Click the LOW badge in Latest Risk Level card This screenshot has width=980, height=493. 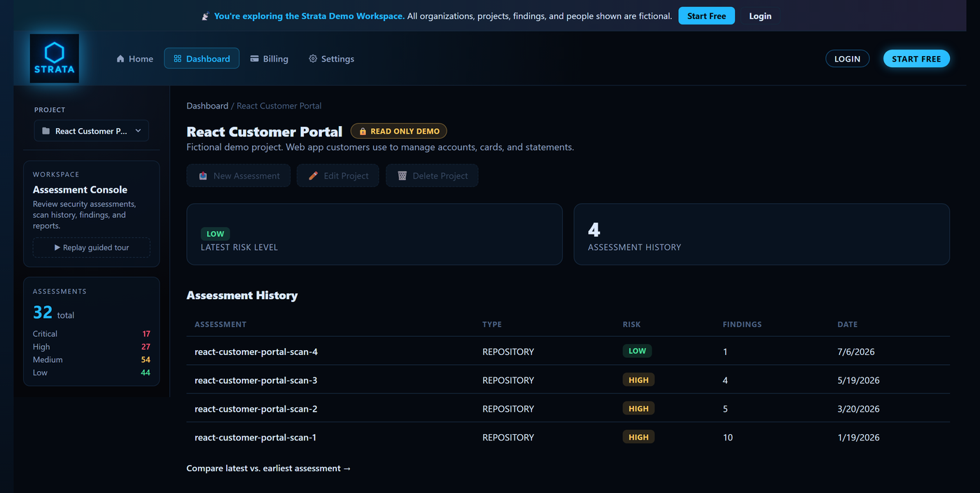tap(216, 234)
